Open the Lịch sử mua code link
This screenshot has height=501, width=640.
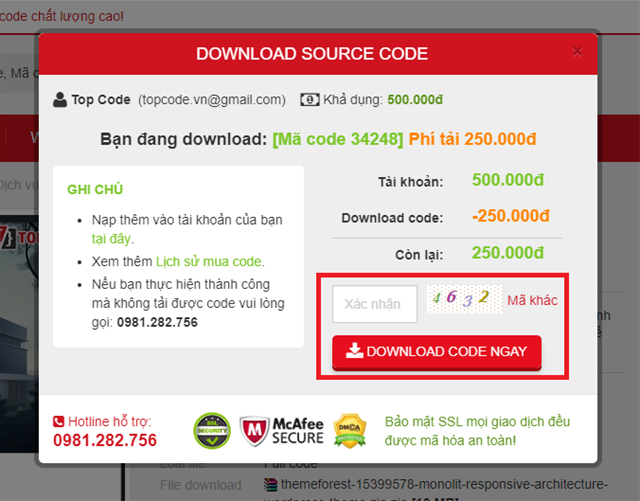[x=210, y=261]
